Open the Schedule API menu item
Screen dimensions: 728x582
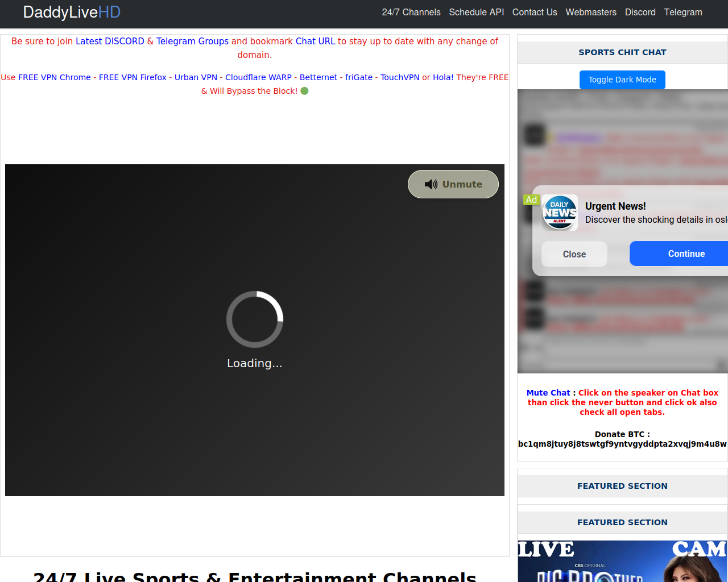pos(476,12)
